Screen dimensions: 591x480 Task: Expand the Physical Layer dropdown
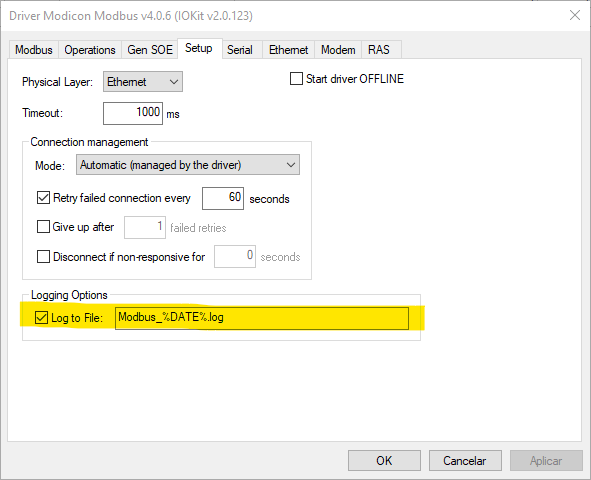pyautogui.click(x=143, y=82)
